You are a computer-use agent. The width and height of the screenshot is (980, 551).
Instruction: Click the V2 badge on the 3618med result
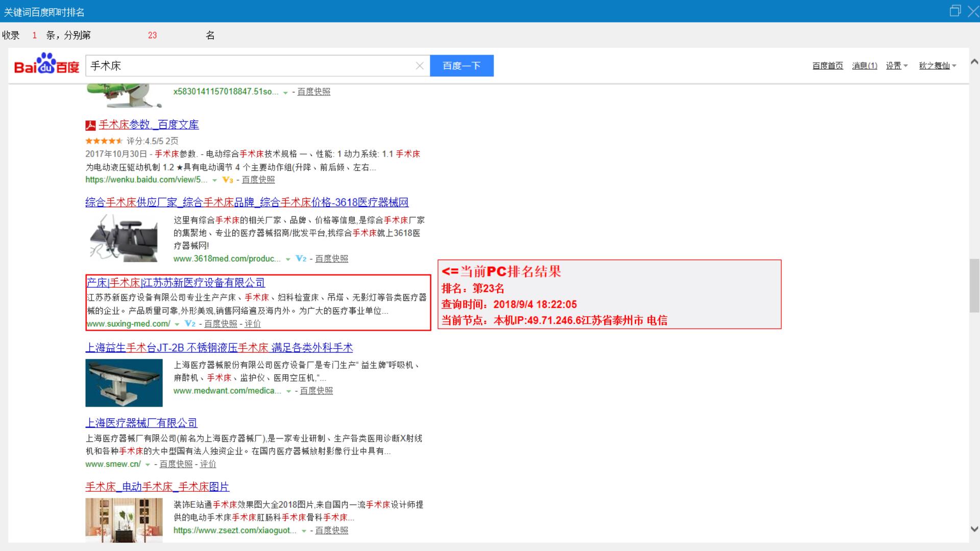(301, 259)
